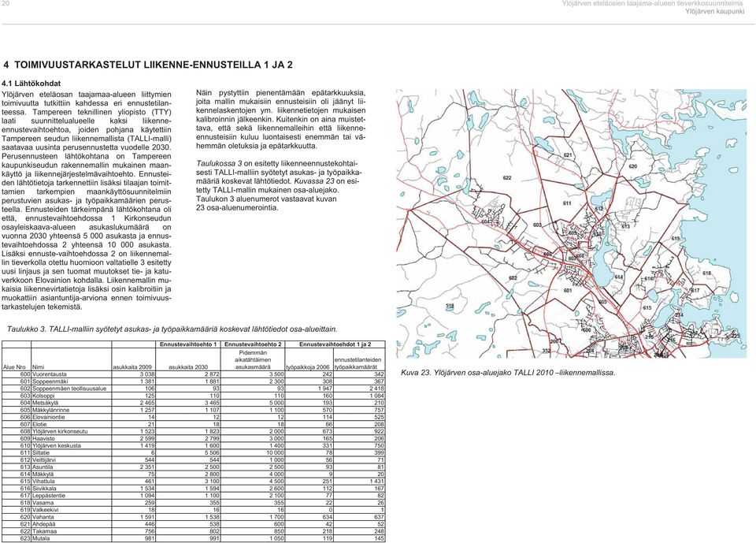Click the area label "620" on the map
Screen dimensions: 756x543
[633, 166]
